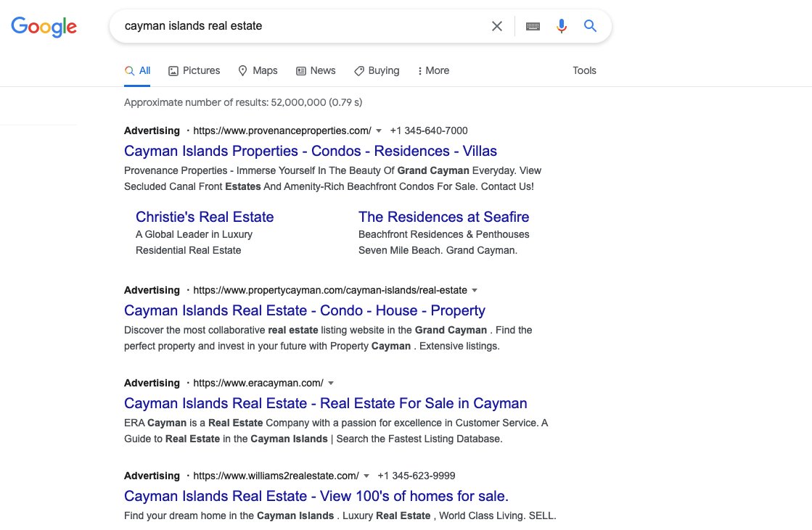Click the https://www.provenanceproperties.com/ URL text
812x530 pixels.
[x=282, y=131]
